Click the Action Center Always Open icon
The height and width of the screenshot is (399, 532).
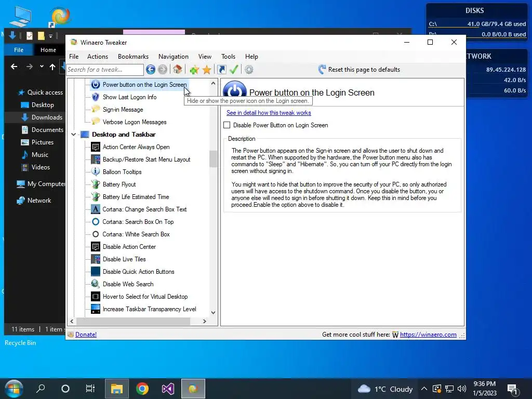[x=96, y=147]
